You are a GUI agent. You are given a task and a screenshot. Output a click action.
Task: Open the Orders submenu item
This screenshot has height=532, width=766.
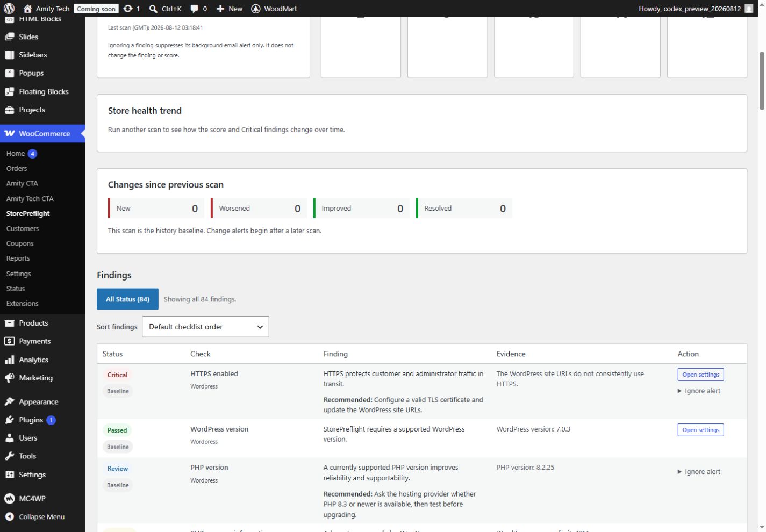coord(17,168)
